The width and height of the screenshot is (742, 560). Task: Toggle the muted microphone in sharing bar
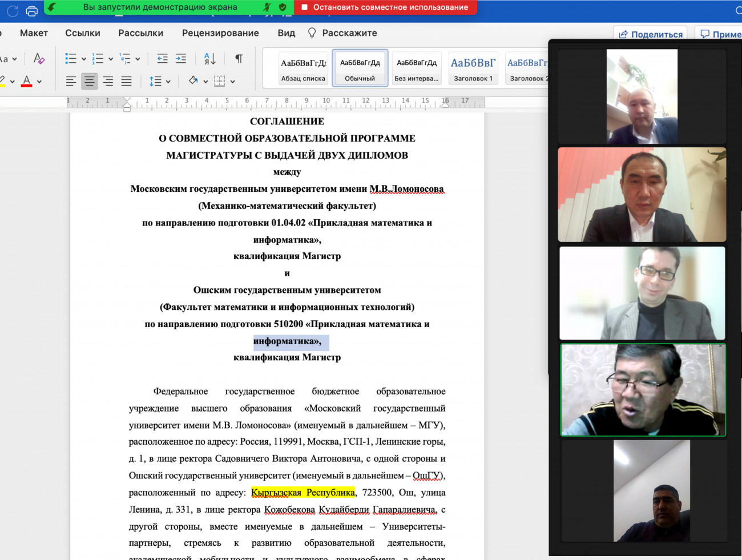pos(267,7)
